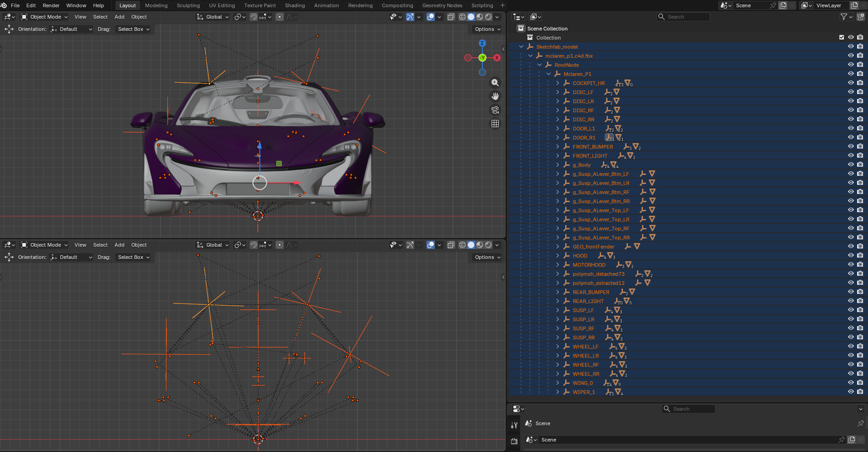Uncheck the Collection exclude checkbox
Screen dimensions: 868x452
842,37
